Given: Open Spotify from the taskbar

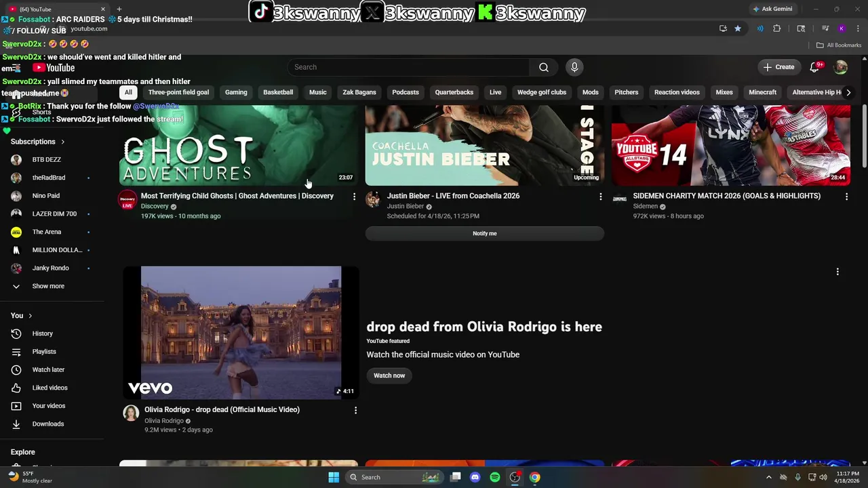Looking at the screenshot, I should (x=495, y=477).
